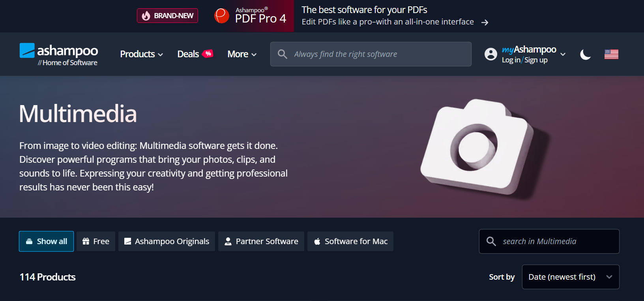Click the percent badge next to Deals
This screenshot has width=644, height=301.
(x=208, y=54)
